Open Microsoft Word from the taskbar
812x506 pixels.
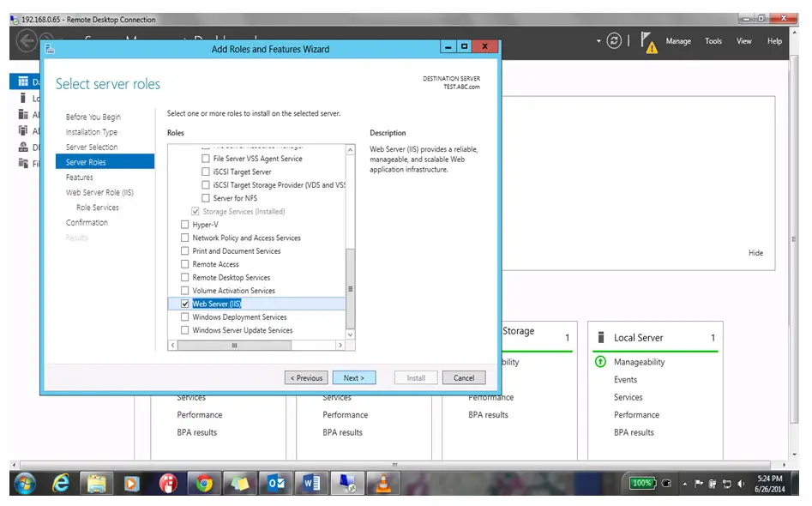coord(311,484)
